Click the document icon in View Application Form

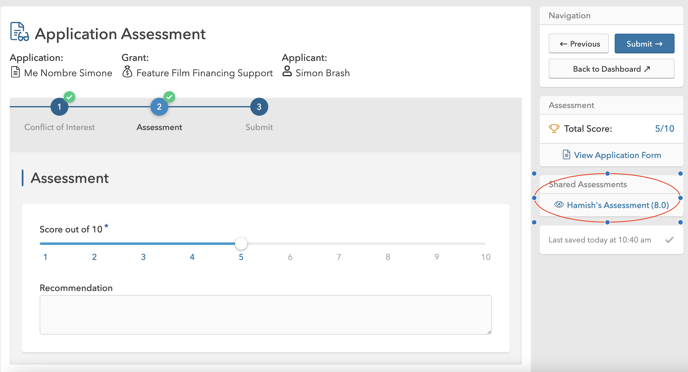[x=566, y=155]
